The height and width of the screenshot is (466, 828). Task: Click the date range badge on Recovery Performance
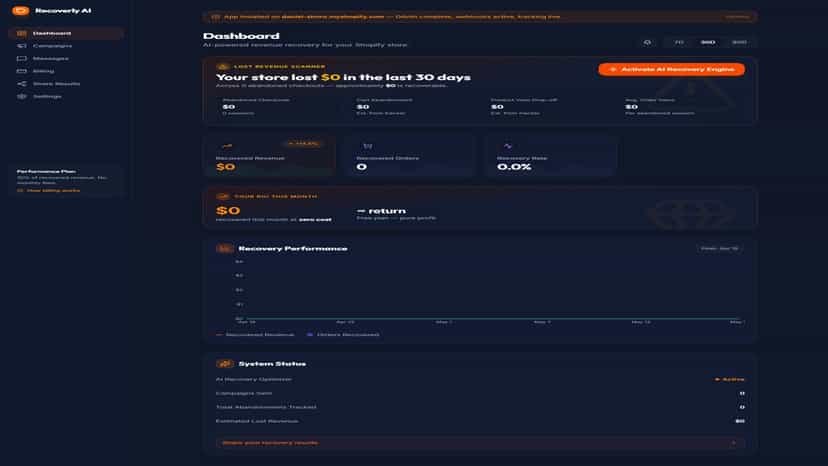[x=719, y=248]
